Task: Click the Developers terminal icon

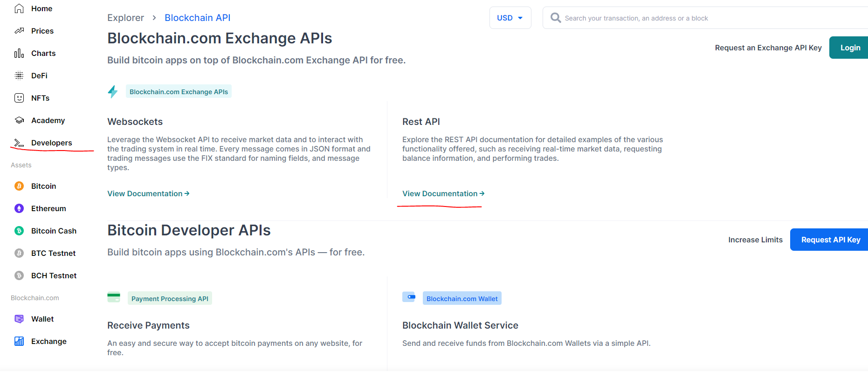Action: coord(19,143)
